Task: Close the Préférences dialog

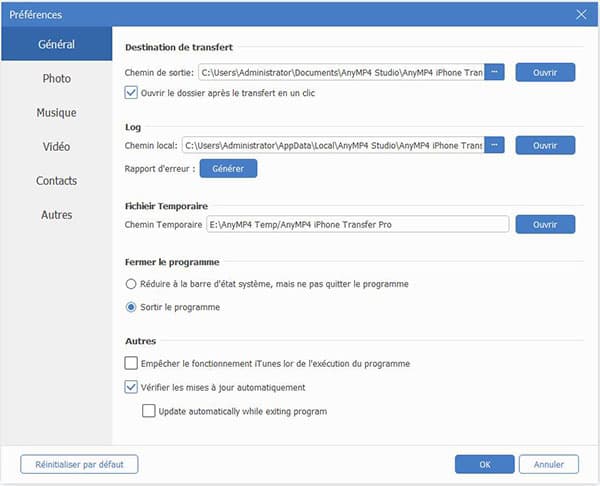Action: click(x=581, y=14)
